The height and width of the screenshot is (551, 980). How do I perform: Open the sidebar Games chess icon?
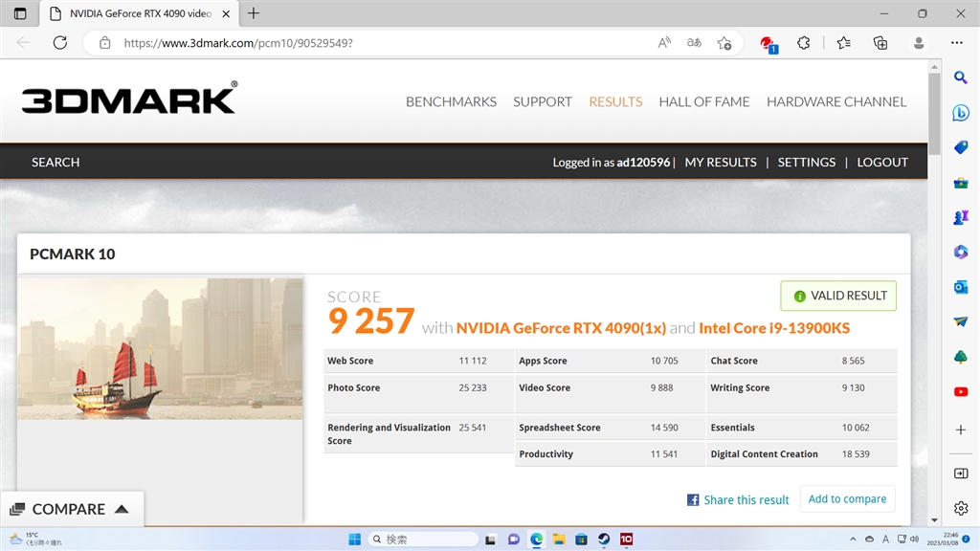(x=961, y=217)
